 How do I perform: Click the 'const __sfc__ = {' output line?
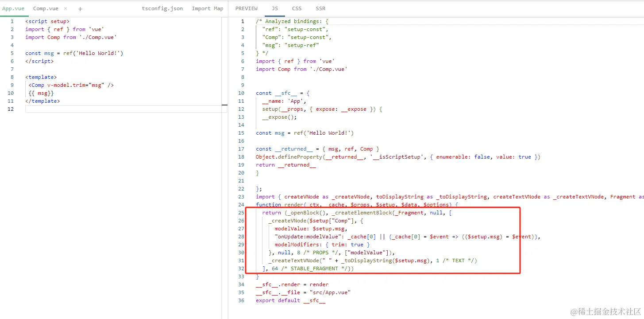[x=283, y=93]
